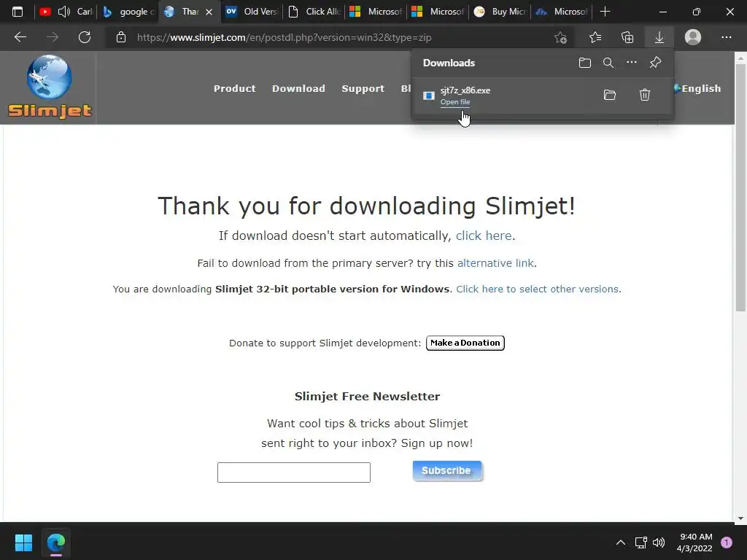747x560 pixels.
Task: Switch to the YouTube tab
Action: [x=65, y=12]
